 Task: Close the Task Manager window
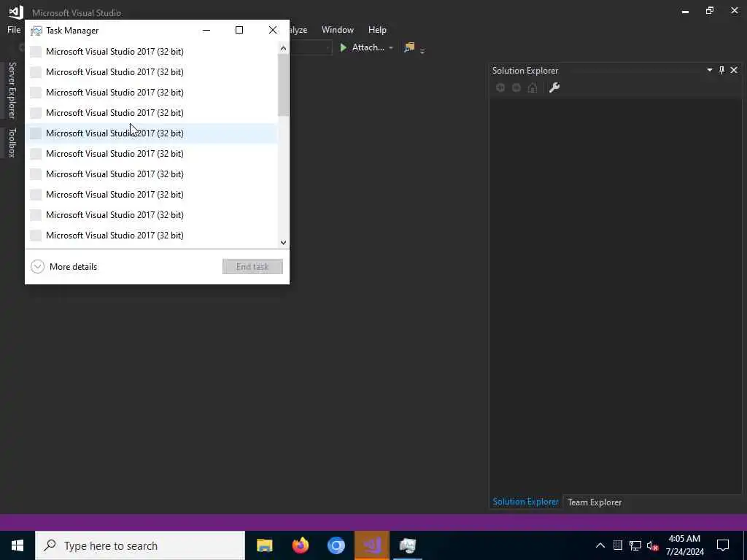coord(273,30)
